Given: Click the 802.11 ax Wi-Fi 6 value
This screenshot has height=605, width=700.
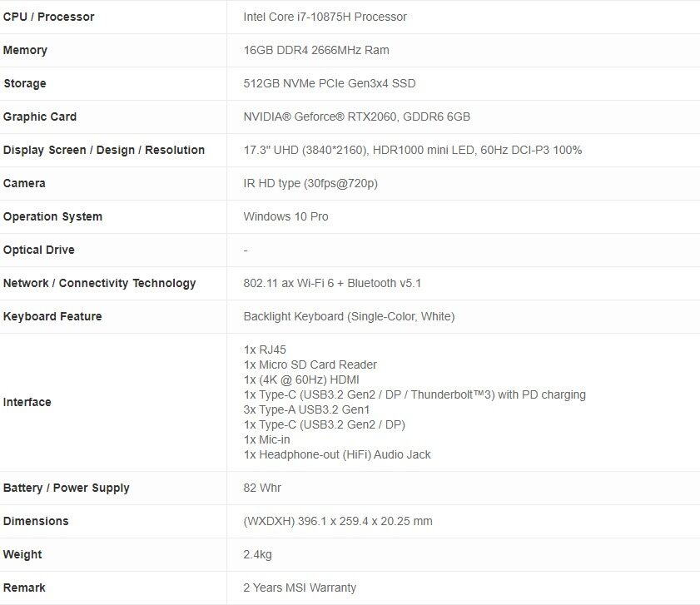Looking at the screenshot, I should point(332,283).
